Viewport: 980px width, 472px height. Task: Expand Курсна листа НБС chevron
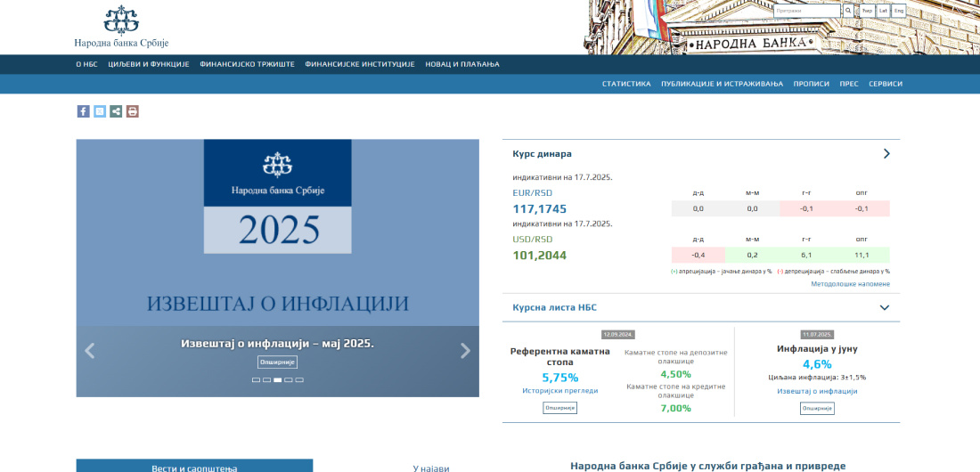tap(885, 307)
